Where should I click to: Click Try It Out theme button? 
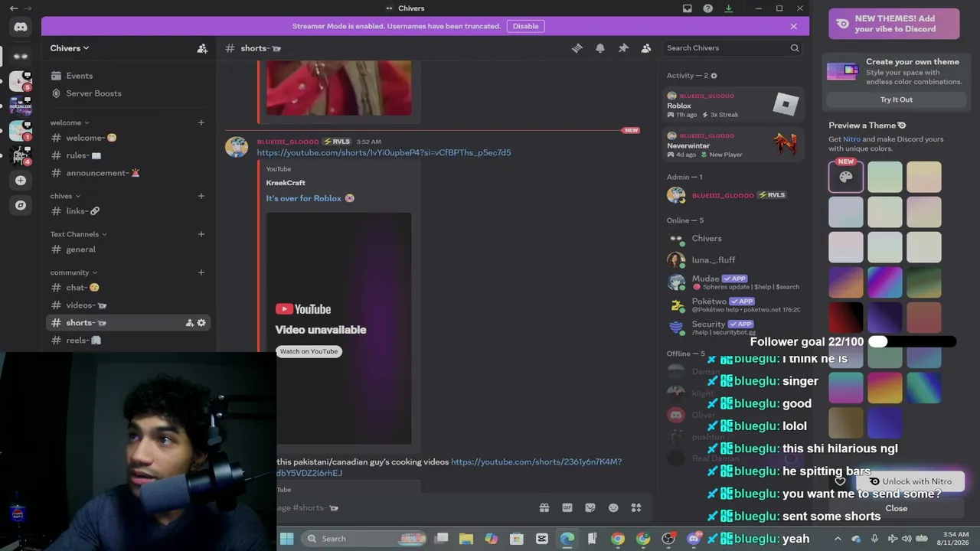896,99
